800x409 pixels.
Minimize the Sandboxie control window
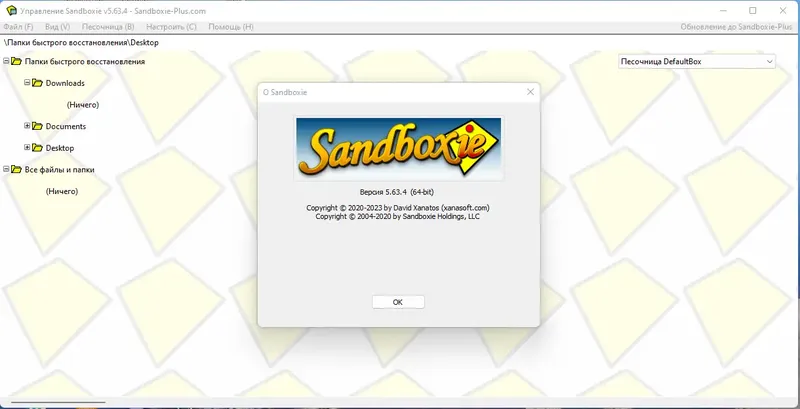pos(722,10)
